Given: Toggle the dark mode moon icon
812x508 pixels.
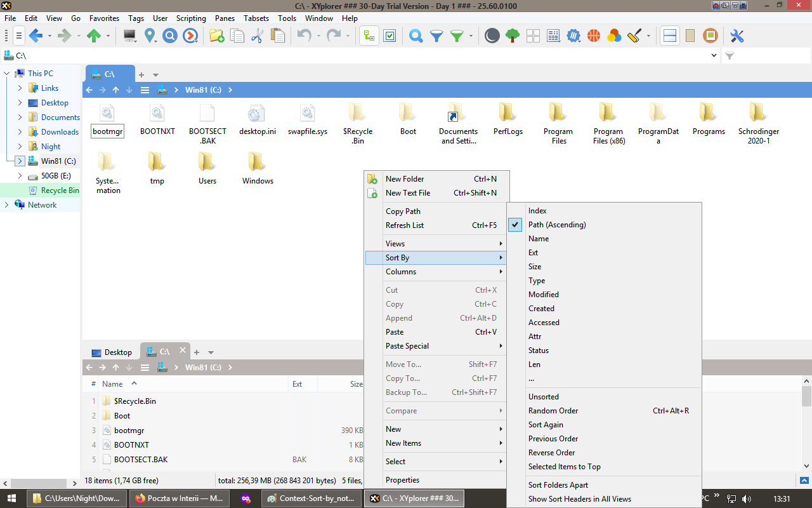Looking at the screenshot, I should pos(492,36).
